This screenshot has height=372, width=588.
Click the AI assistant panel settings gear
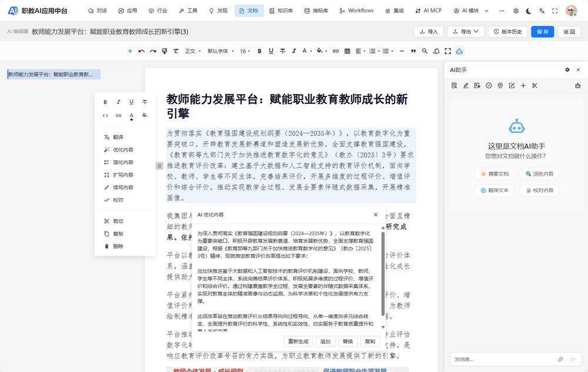point(567,70)
